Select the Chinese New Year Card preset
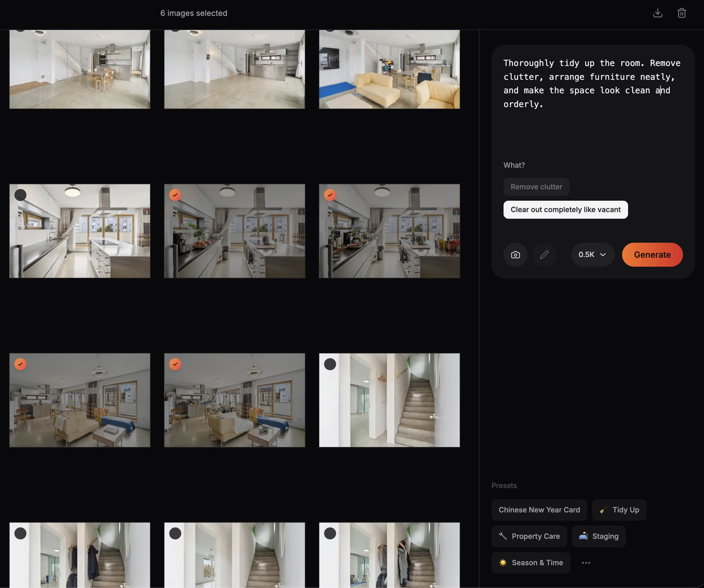This screenshot has height=588, width=704. tap(539, 510)
